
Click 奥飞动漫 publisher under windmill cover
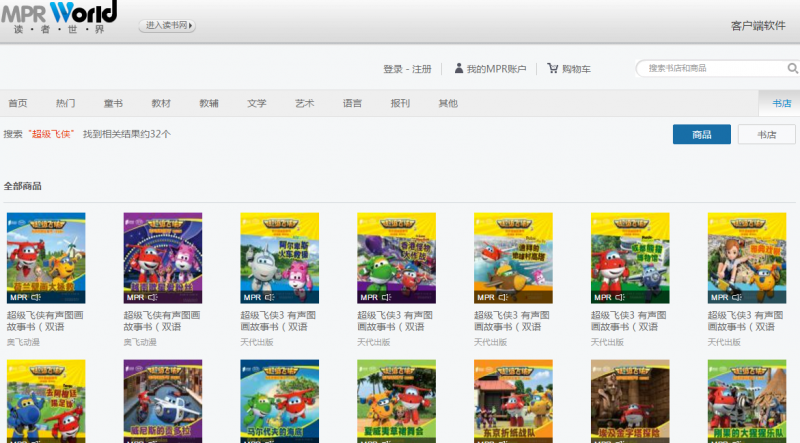click(x=23, y=342)
